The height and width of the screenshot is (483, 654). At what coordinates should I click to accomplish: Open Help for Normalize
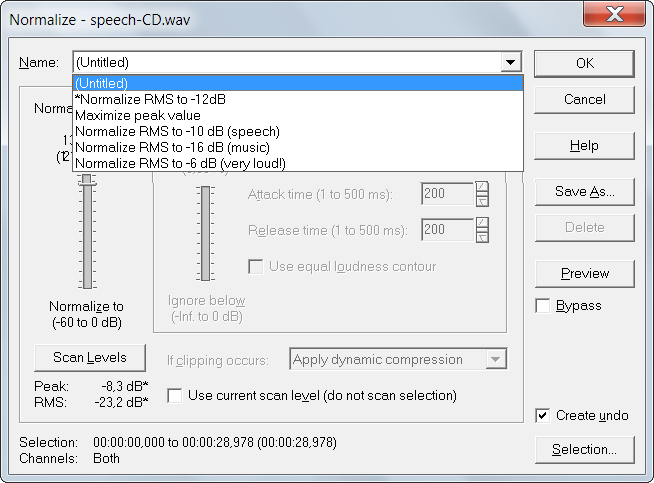(584, 145)
